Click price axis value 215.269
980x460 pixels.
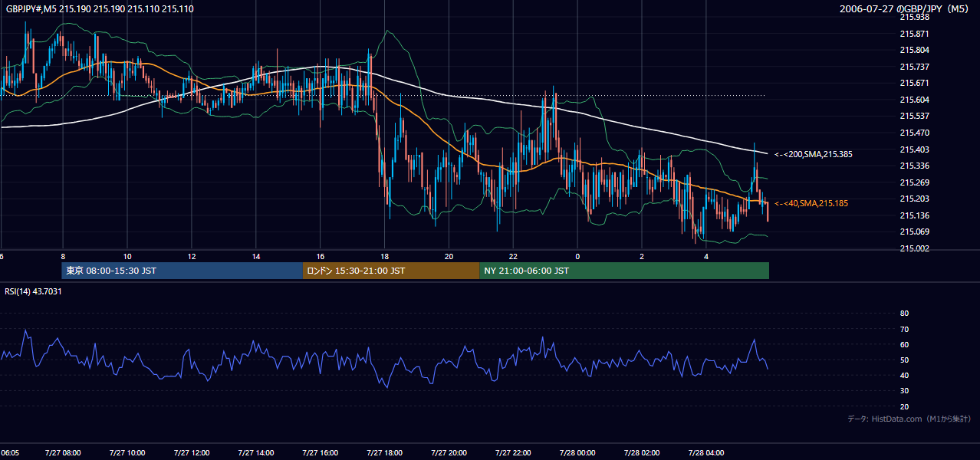[914, 182]
